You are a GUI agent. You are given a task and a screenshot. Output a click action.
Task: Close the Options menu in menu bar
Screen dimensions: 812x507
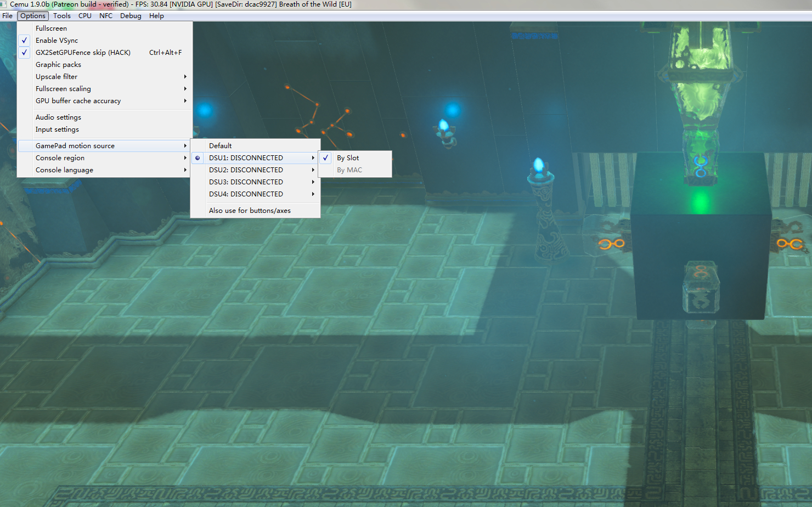pos(33,16)
